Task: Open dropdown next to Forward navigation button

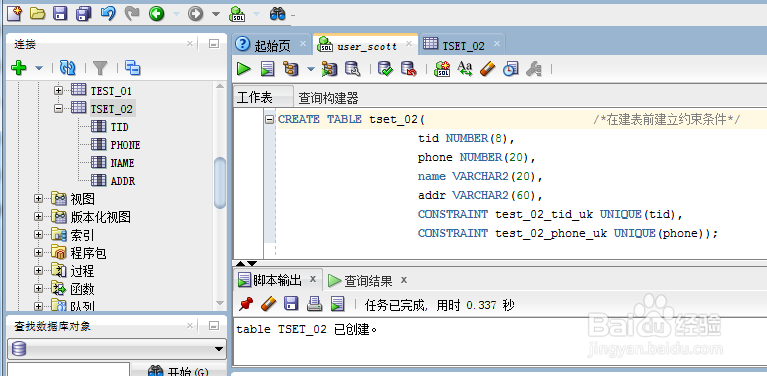Action: [216, 14]
